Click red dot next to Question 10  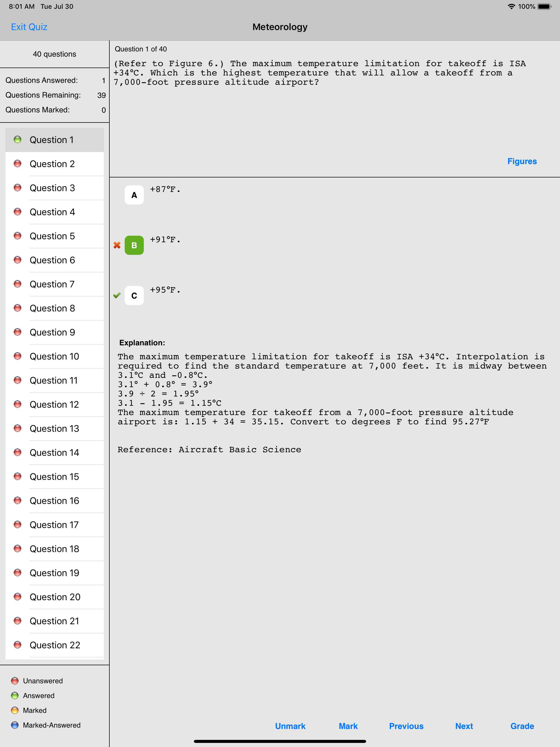coord(17,356)
